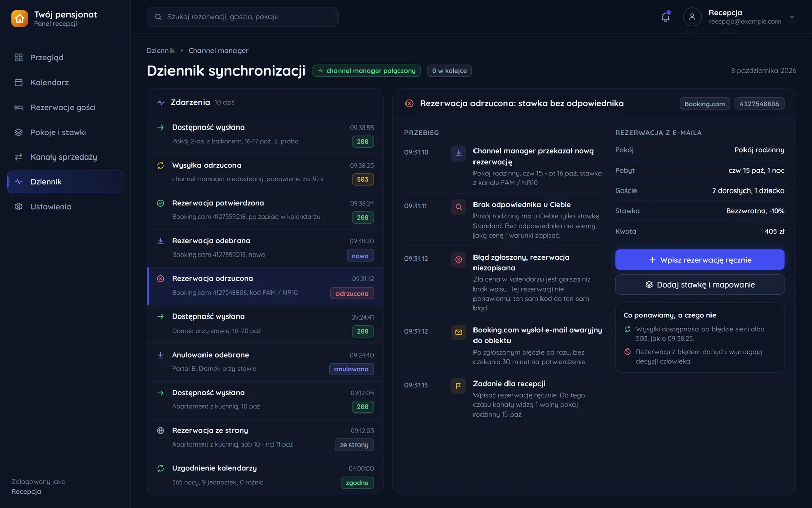Click the sync icon of Uzgodnienie kalendarzy
The image size is (812, 508).
point(161,468)
